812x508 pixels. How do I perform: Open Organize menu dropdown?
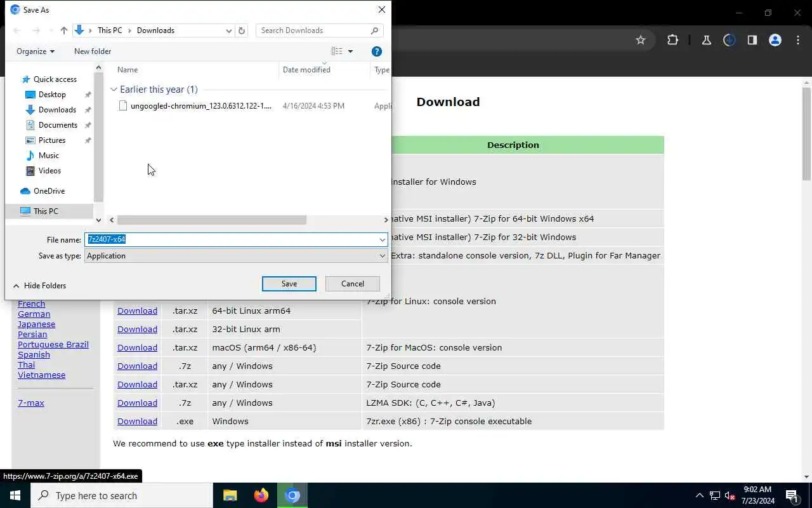point(36,51)
